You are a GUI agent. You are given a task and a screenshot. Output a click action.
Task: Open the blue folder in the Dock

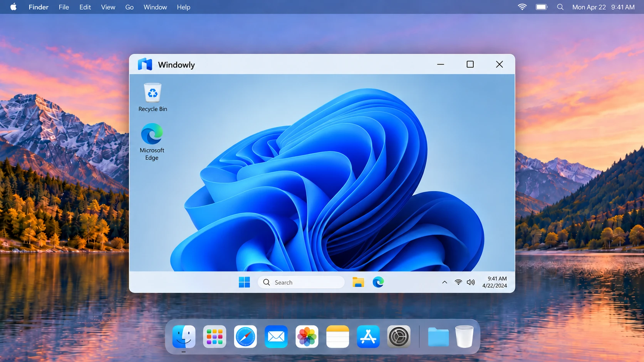pyautogui.click(x=438, y=337)
